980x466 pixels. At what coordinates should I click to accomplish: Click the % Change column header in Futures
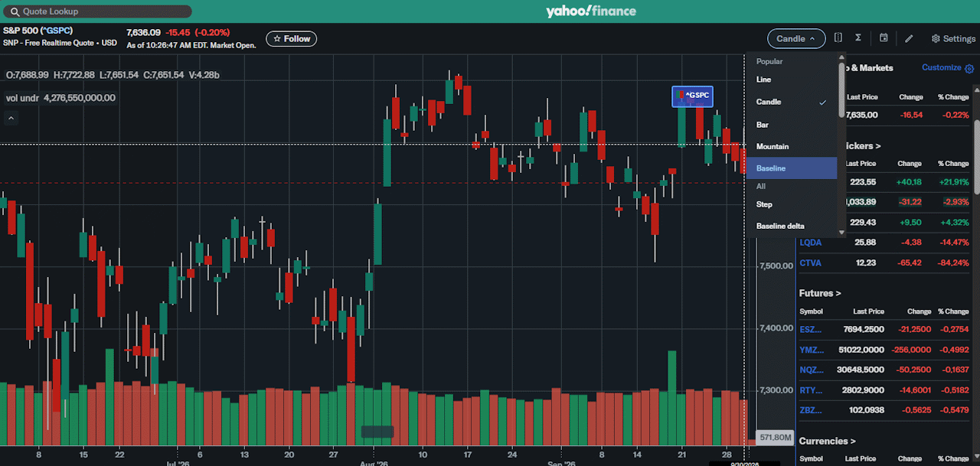(x=953, y=311)
